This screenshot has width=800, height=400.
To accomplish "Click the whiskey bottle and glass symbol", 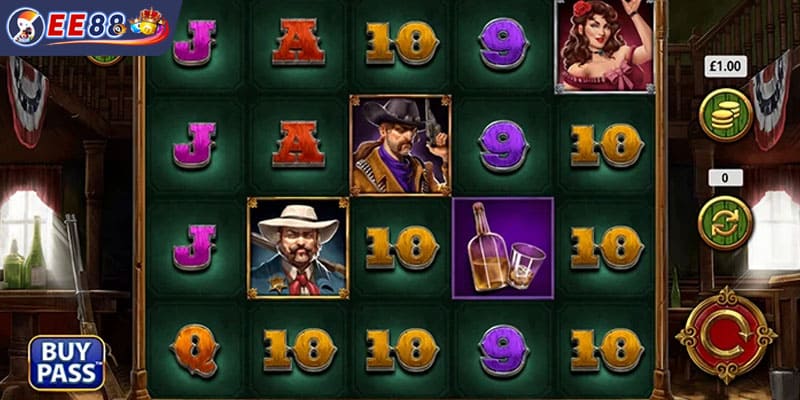I will click(x=503, y=248).
